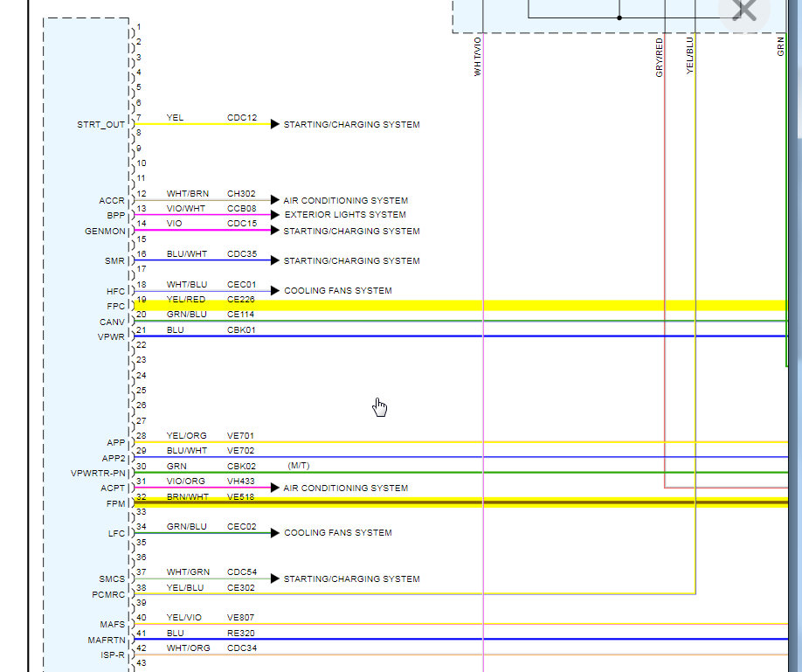Select the highlighted YEL/RED CE226 wire
Viewport: 802px width, 672px height.
pos(460,306)
